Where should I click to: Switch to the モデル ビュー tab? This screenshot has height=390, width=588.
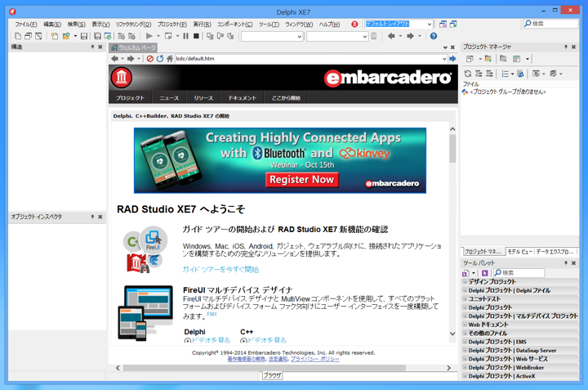(x=519, y=252)
